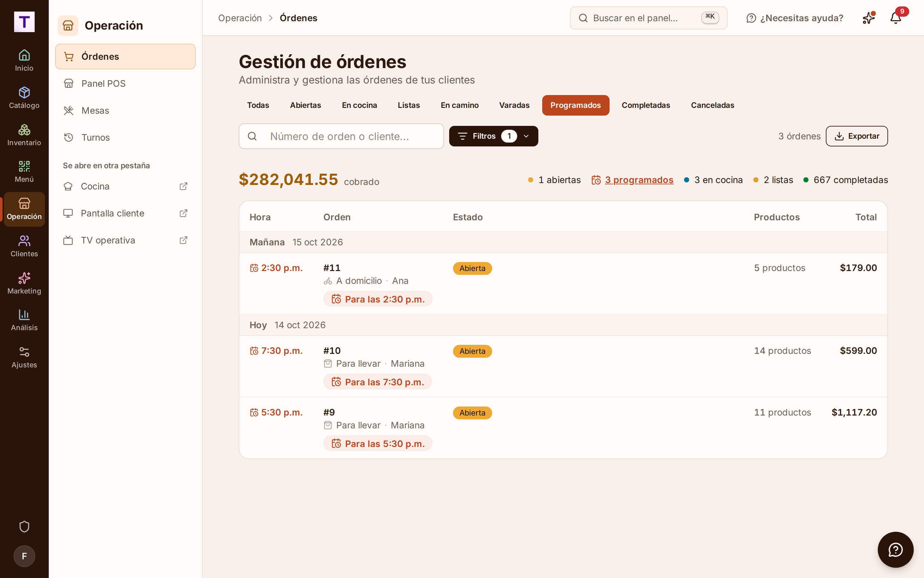Open Pantalla cliente external link
The width and height of the screenshot is (924, 578).
(125, 213)
